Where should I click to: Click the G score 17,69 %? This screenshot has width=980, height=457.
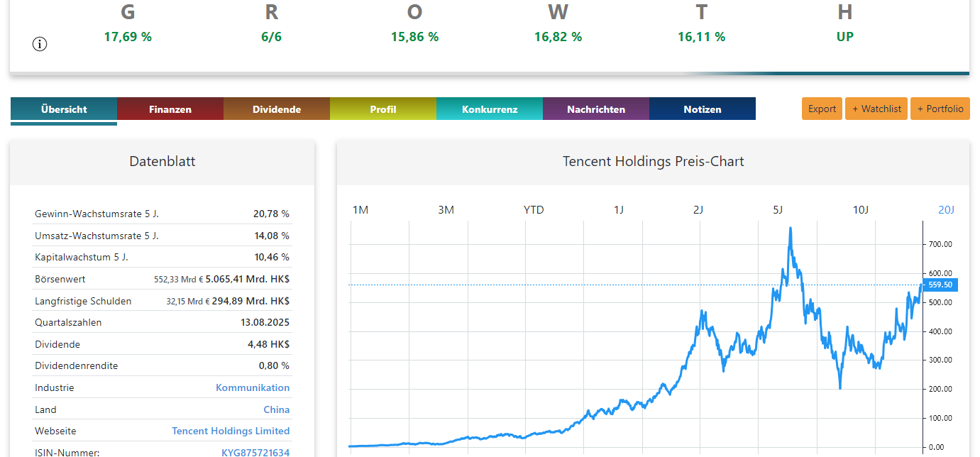pyautogui.click(x=128, y=36)
